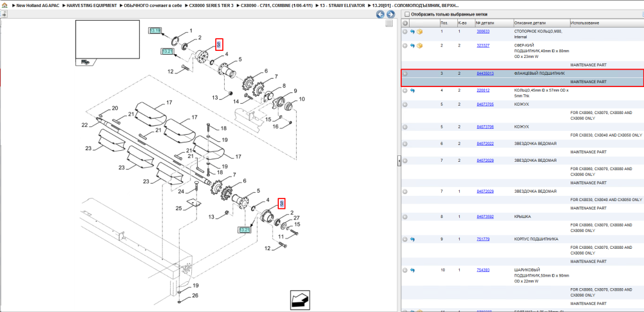Toggle the left panel pin icon

[4, 14]
